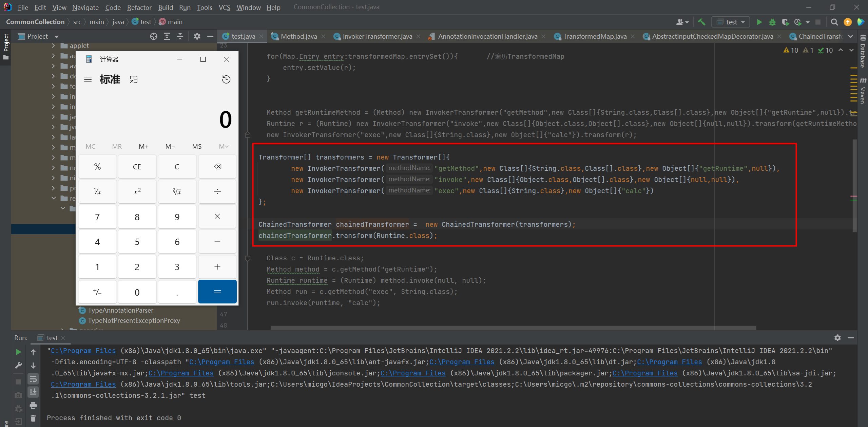Click calculator square root key
Screen dimensions: 868x427
[177, 191]
